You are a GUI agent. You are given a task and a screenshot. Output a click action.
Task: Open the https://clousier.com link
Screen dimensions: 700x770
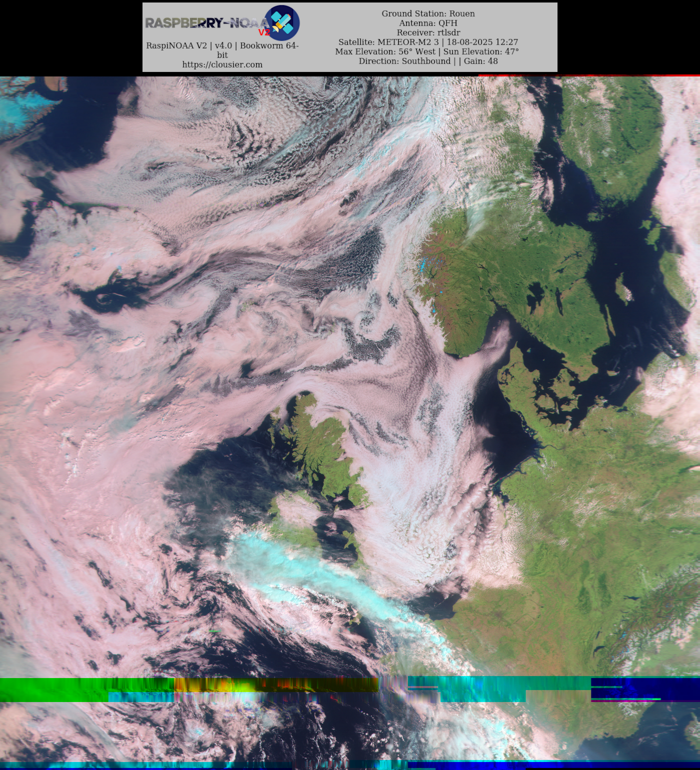(x=222, y=64)
